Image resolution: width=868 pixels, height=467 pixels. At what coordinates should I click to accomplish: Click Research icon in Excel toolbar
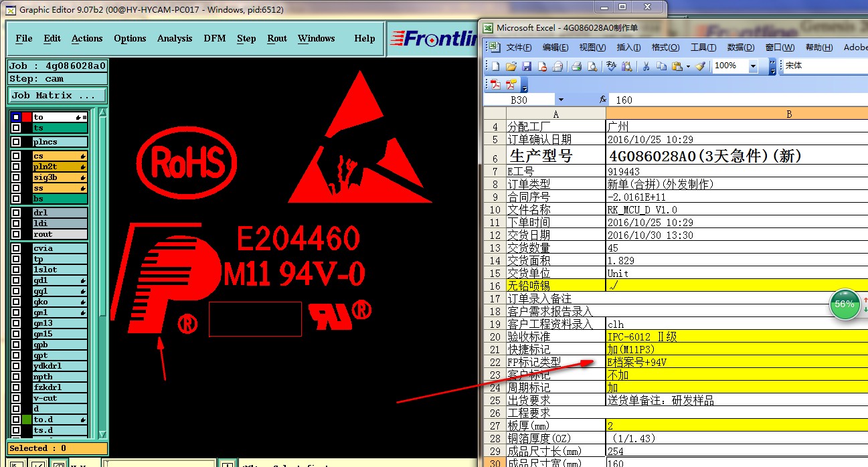pos(627,66)
